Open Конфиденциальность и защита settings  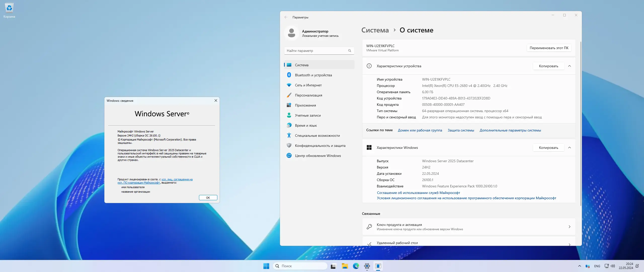click(x=320, y=145)
